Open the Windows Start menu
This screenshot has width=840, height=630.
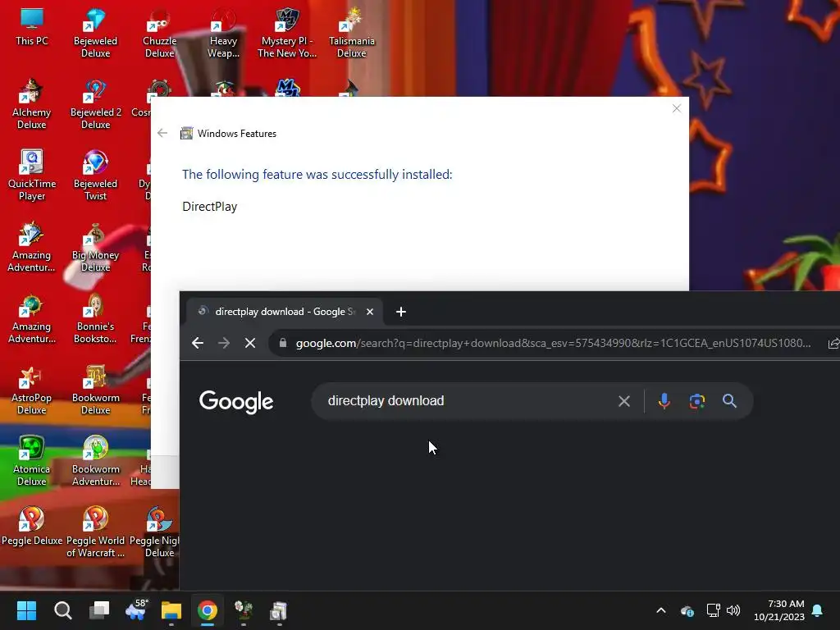pos(26,610)
